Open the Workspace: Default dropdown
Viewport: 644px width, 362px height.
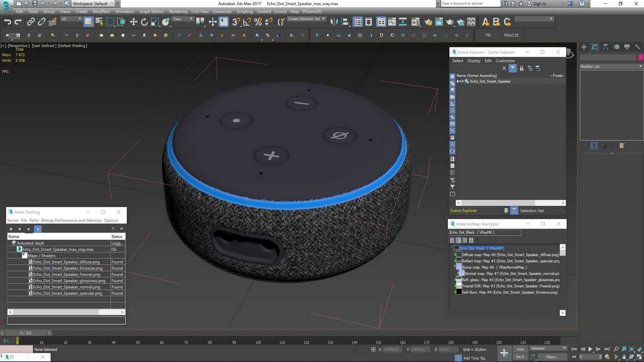pos(93,4)
